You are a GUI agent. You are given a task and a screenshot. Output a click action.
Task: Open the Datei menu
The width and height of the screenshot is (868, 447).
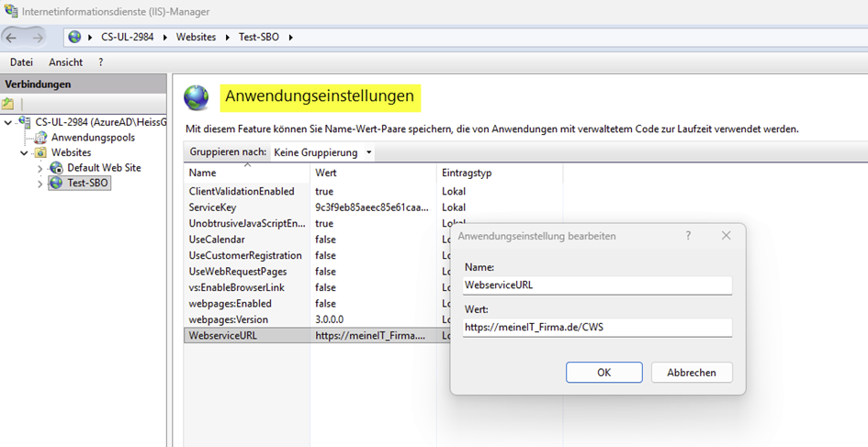click(x=21, y=62)
